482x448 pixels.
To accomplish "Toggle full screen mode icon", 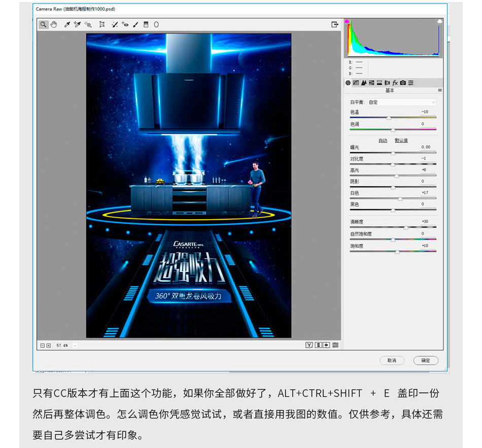I will [x=335, y=24].
